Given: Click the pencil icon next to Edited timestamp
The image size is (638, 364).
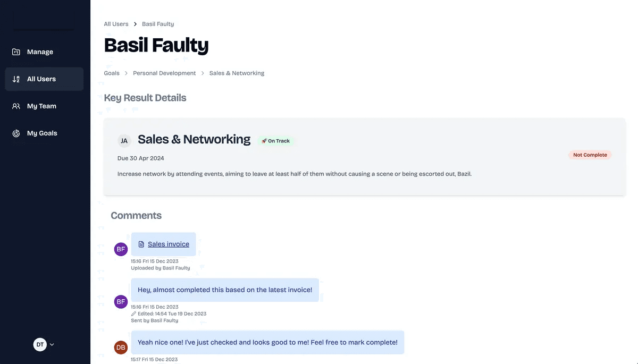Looking at the screenshot, I should pos(133,313).
